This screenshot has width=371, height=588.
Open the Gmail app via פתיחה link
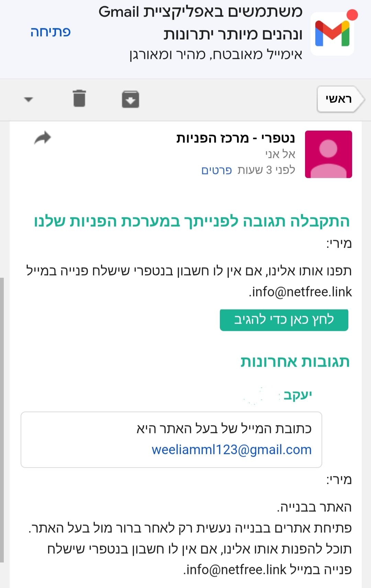click(50, 32)
